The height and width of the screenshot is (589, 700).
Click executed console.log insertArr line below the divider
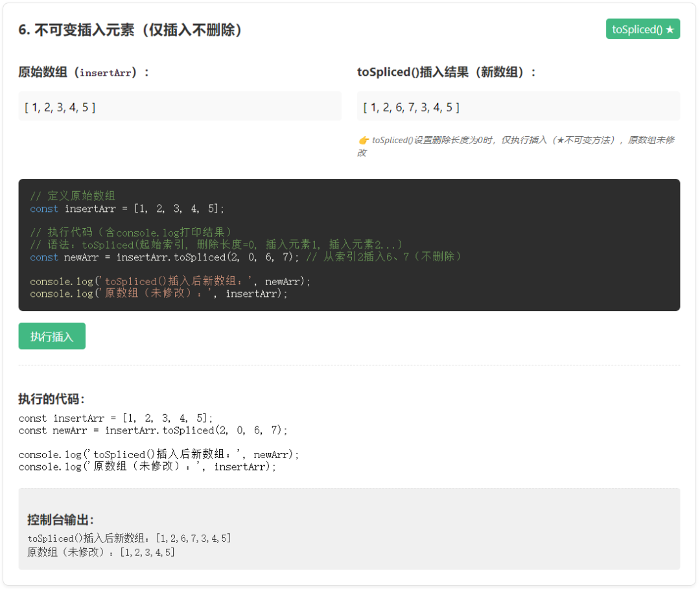147,467
